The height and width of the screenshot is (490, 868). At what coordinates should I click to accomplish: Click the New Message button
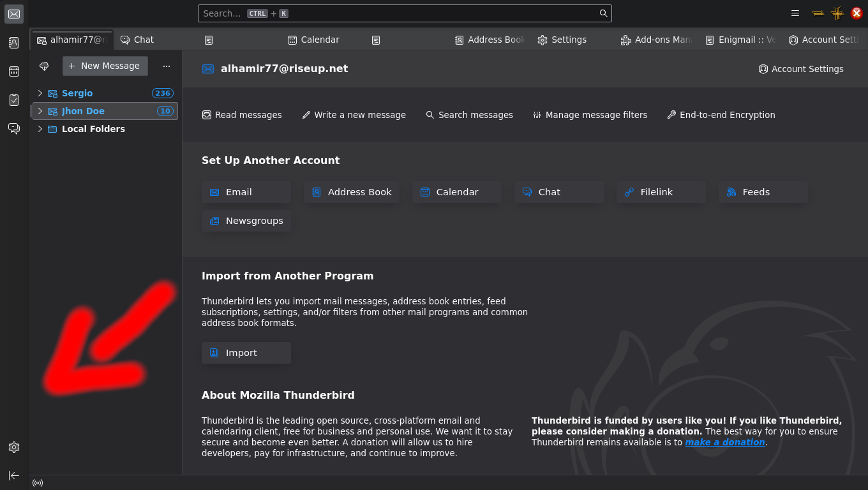pyautogui.click(x=105, y=66)
